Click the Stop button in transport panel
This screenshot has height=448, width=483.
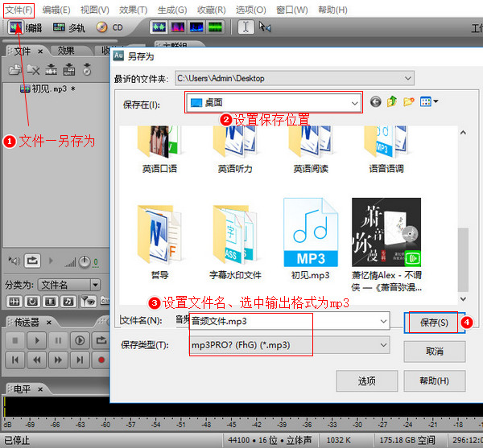pos(15,340)
